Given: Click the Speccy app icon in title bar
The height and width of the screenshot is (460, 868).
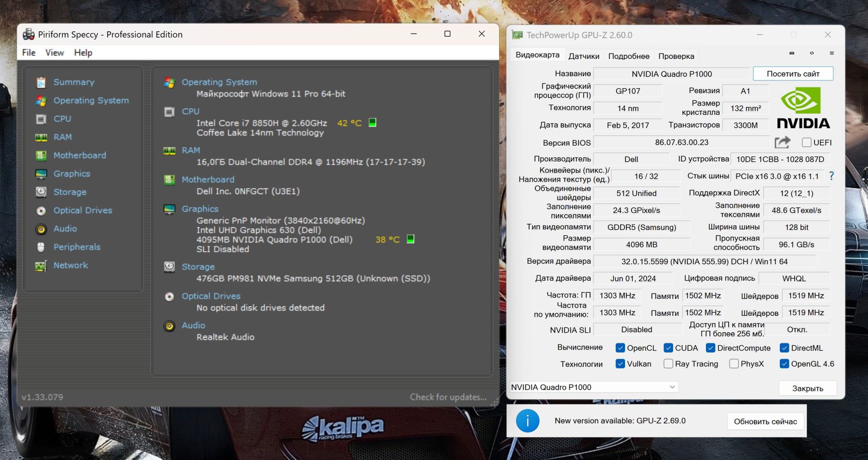Looking at the screenshot, I should coord(29,34).
